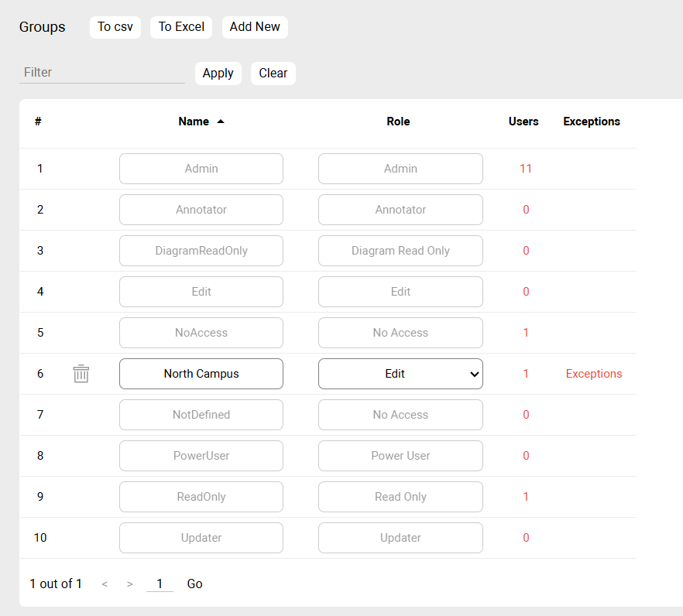683x616 pixels.
Task: Go to next page arrow
Action: pos(130,584)
